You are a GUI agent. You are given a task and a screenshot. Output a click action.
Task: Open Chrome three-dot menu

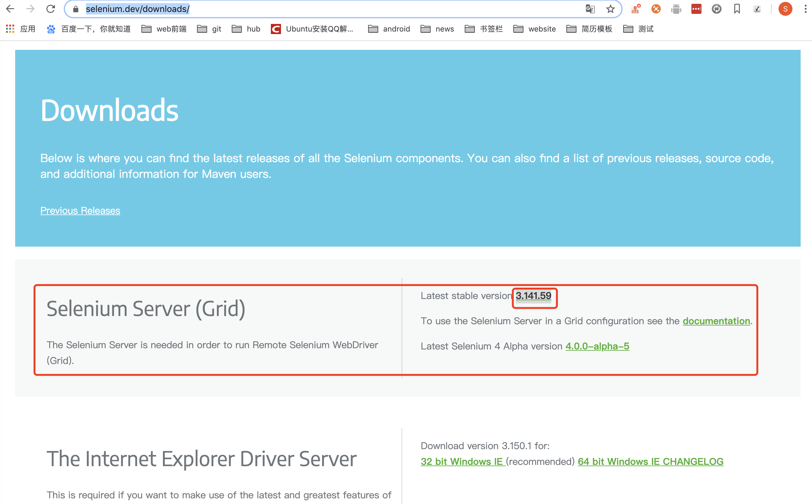click(805, 9)
